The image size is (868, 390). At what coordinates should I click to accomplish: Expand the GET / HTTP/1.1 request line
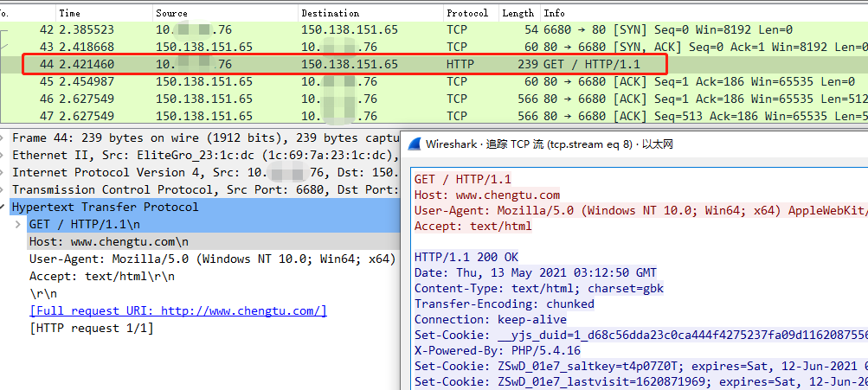coord(18,225)
